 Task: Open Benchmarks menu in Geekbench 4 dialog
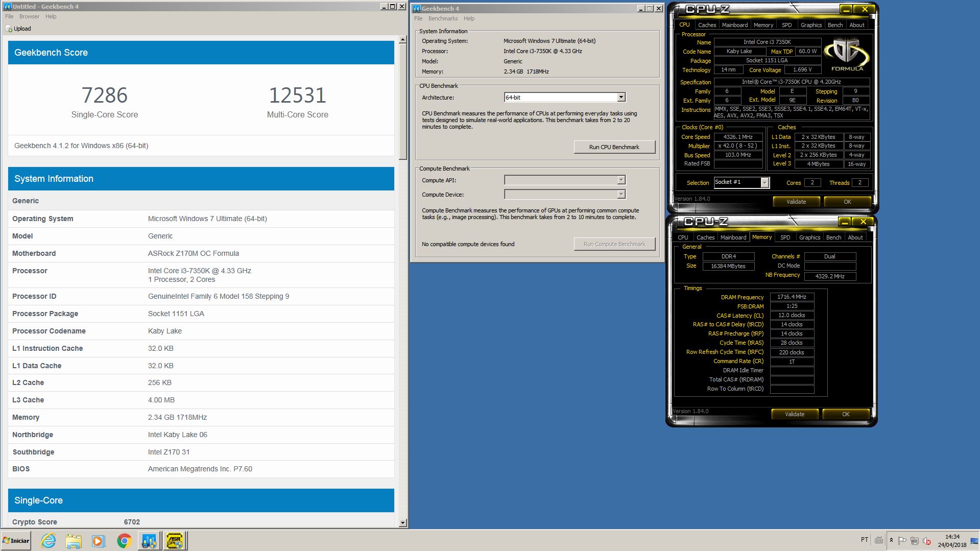pos(443,18)
